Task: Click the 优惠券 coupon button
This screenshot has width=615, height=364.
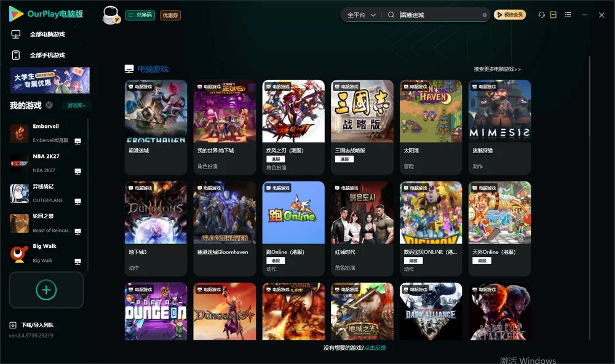Action: (x=170, y=15)
